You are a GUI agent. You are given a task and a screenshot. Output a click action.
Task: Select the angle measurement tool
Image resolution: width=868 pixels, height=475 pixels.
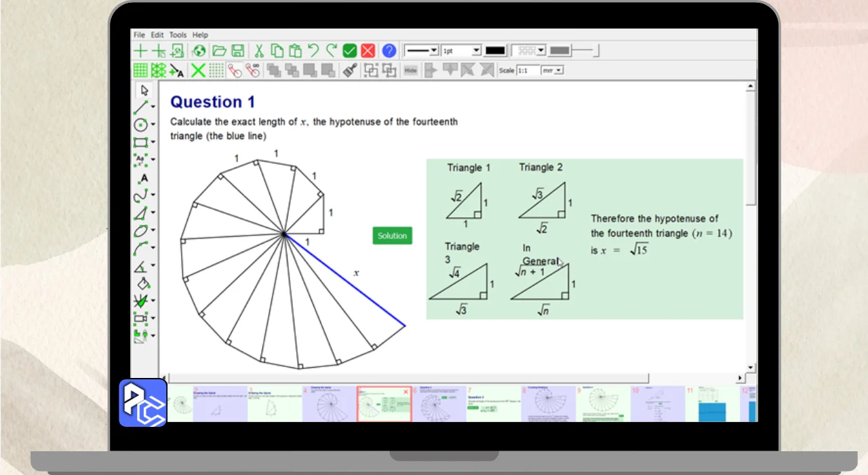[140, 266]
